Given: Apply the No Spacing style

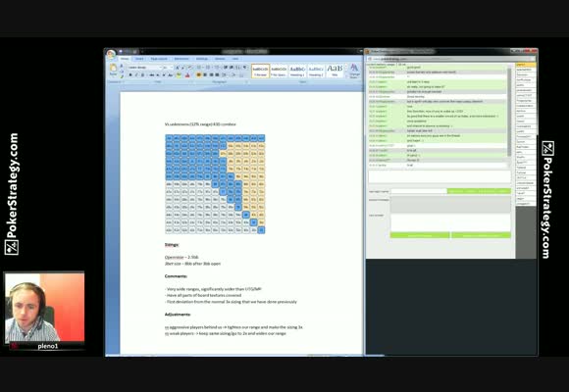Looking at the screenshot, I should [x=279, y=71].
